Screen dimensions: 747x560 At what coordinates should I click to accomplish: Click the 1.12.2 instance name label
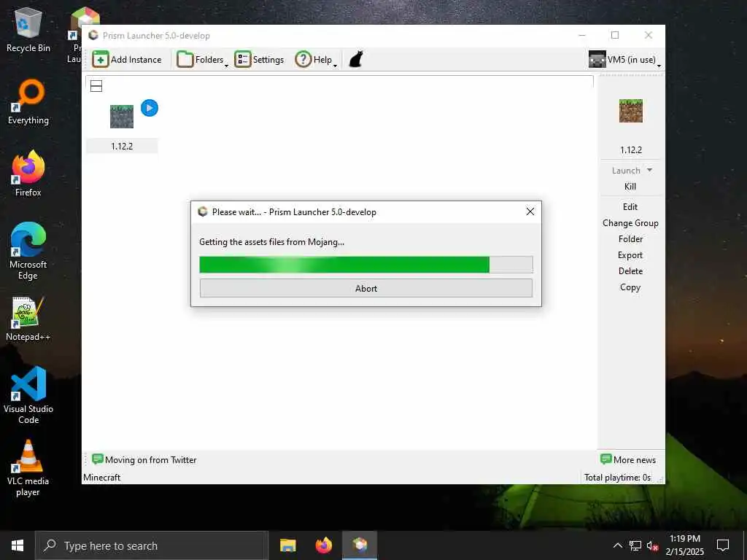(122, 146)
